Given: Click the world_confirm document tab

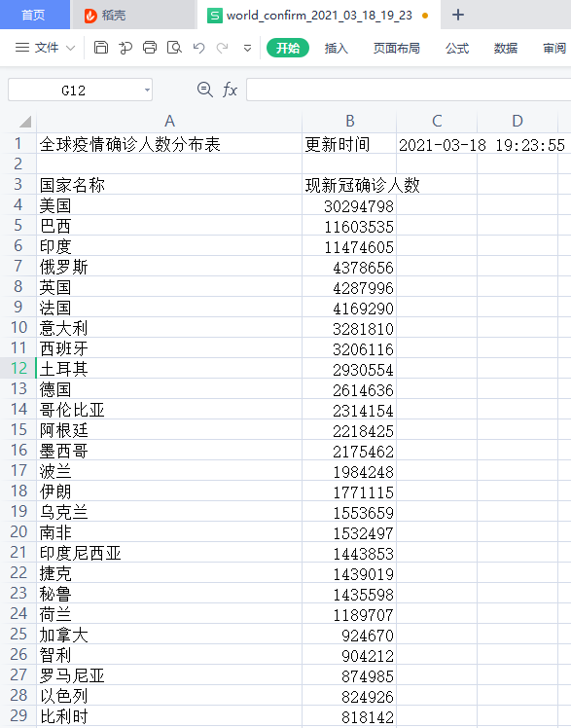Looking at the screenshot, I should tap(319, 15).
